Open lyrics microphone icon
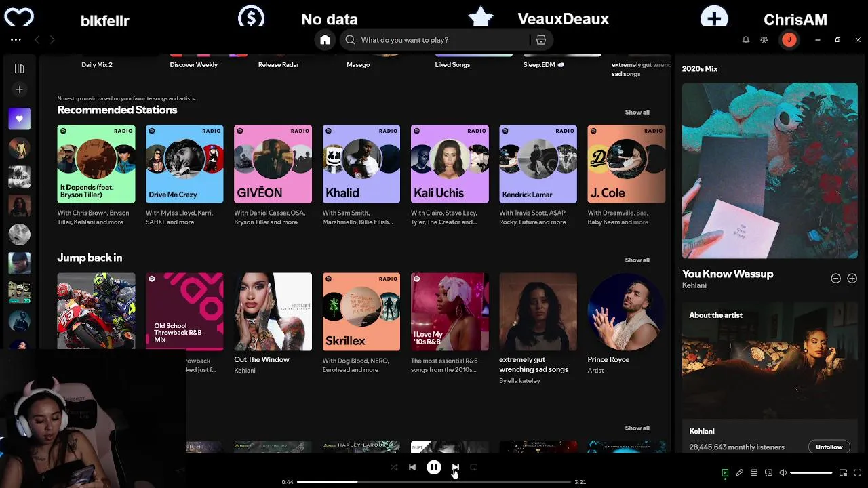Viewport: 868px width, 488px height. (740, 473)
